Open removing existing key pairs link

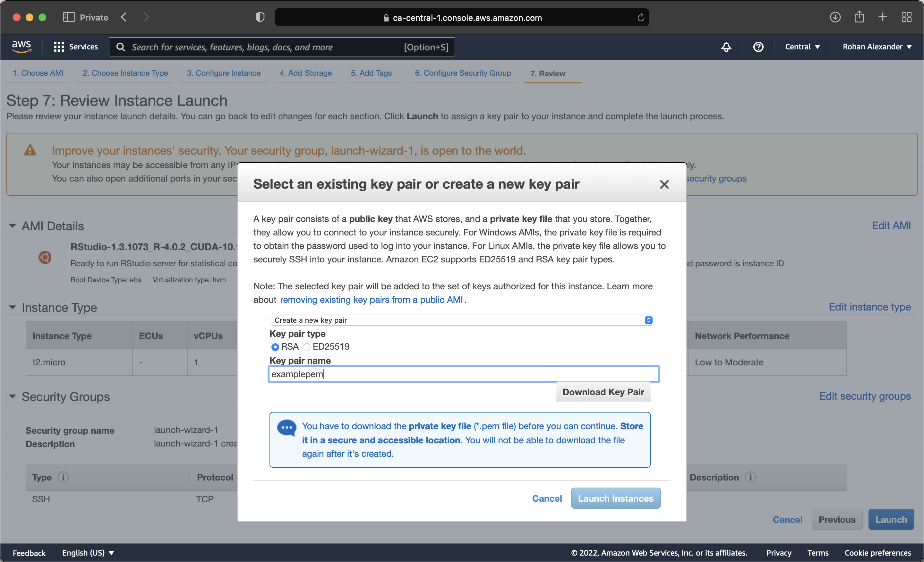371,300
